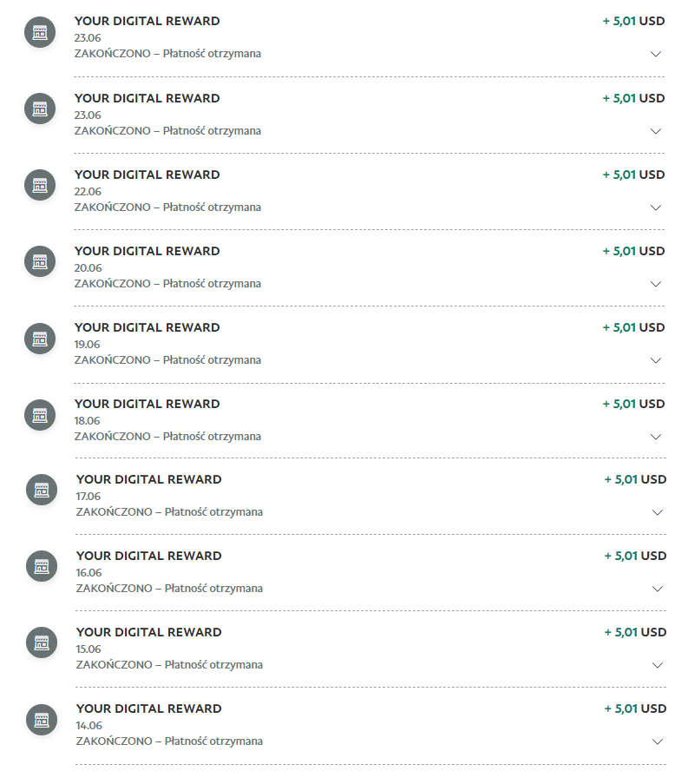Expand the 22.06 transaction details chevron

[656, 208]
